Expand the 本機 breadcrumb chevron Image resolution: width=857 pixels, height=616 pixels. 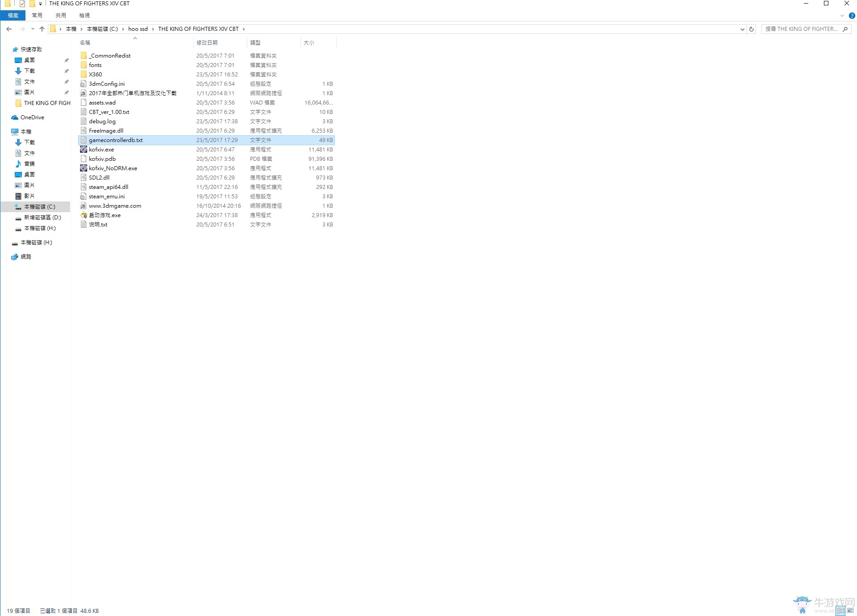[81, 29]
